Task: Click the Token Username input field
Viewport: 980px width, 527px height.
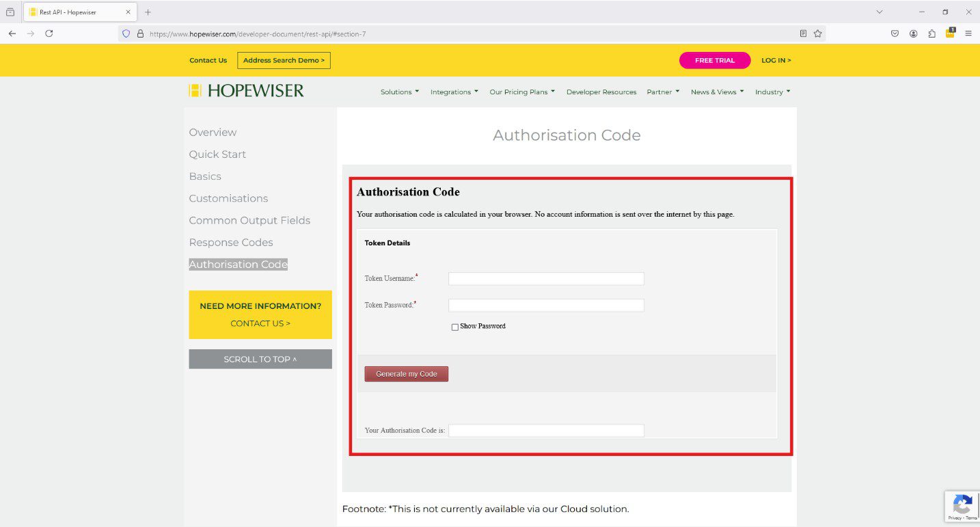Action: pos(546,279)
